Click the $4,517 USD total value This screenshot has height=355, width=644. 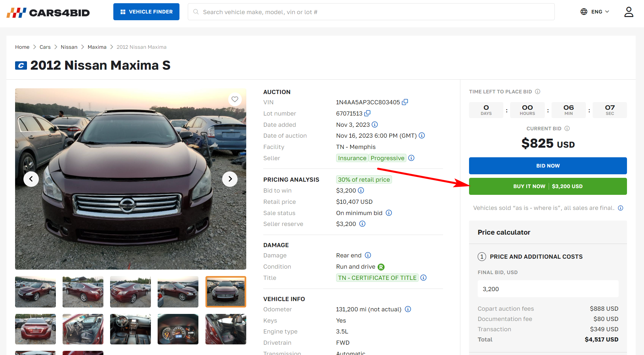601,339
